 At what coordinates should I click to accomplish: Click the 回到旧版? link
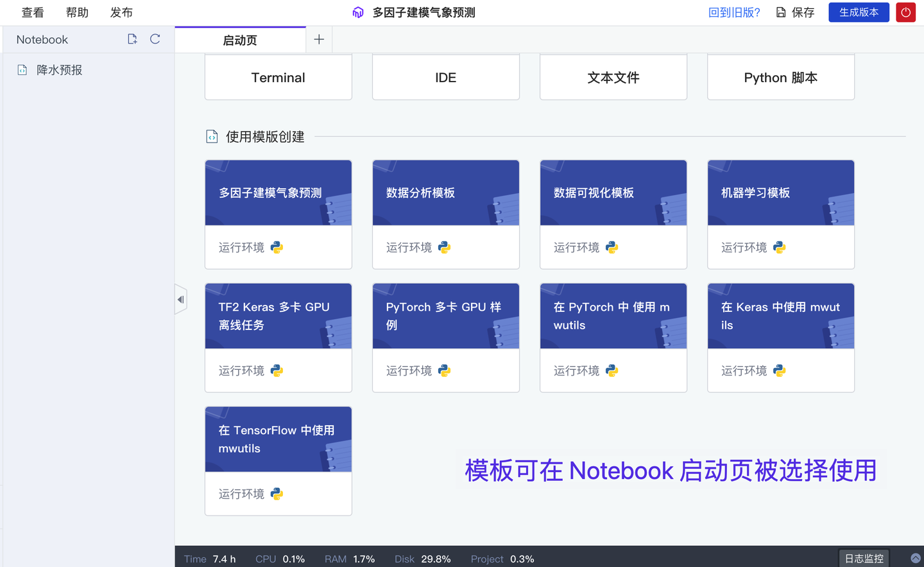tap(734, 12)
